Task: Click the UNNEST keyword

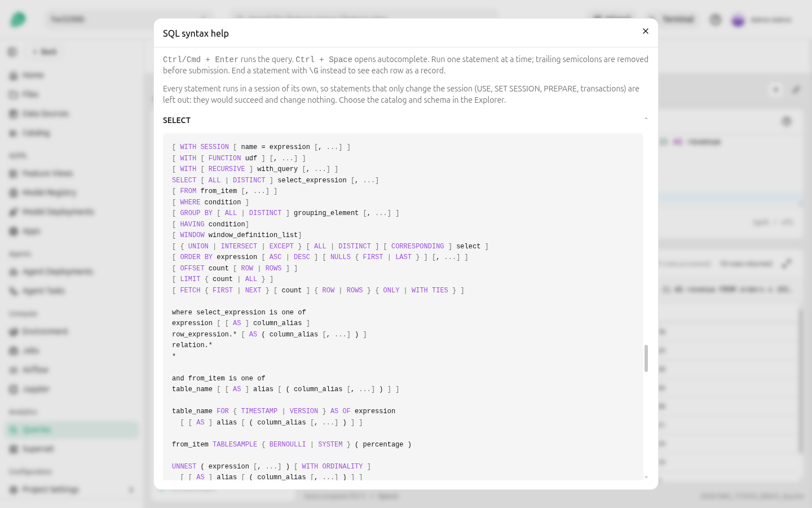Action: tap(184, 466)
